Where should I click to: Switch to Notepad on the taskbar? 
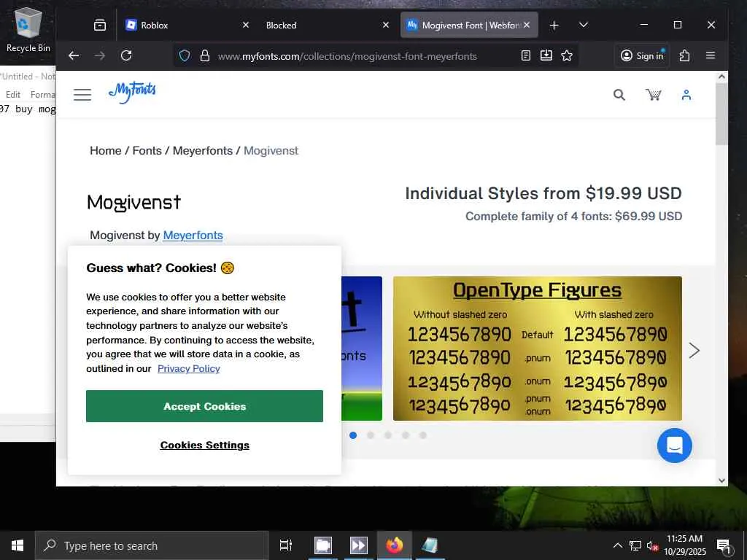click(430, 545)
